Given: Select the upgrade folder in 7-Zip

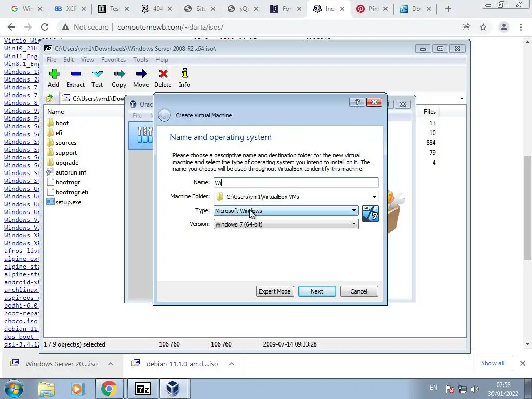Looking at the screenshot, I should [67, 163].
